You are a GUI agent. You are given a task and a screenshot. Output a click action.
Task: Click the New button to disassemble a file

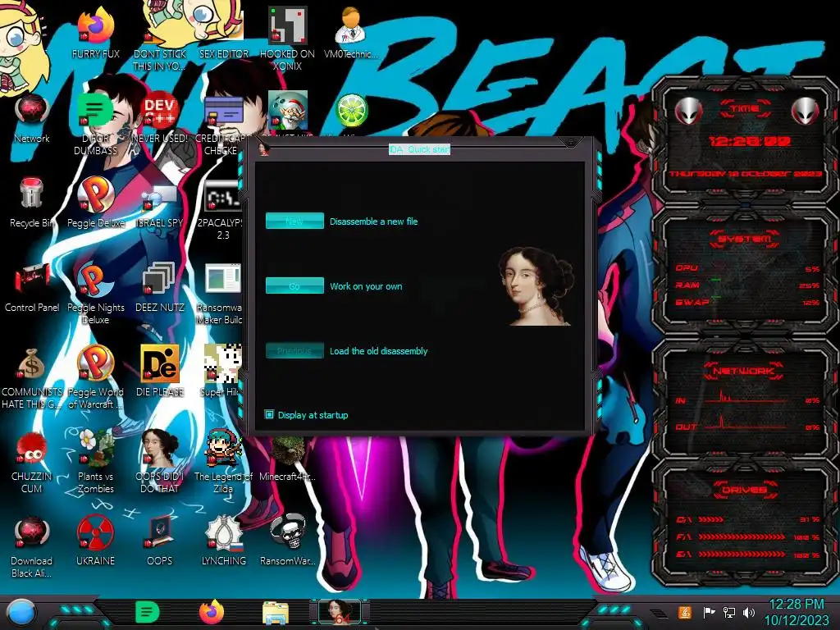[294, 221]
